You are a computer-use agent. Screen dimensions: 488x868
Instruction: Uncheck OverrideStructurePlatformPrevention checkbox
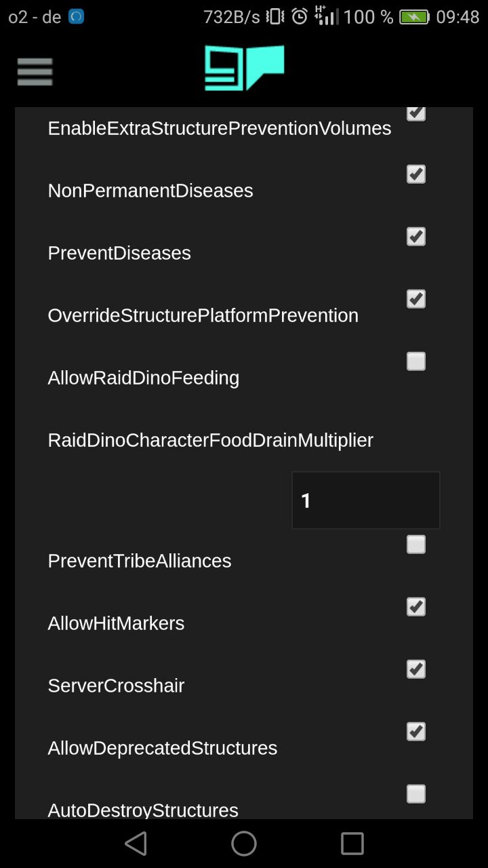pyautogui.click(x=416, y=299)
